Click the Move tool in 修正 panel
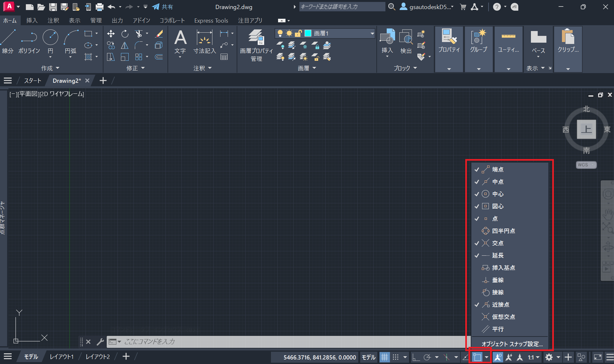Image resolution: width=614 pixels, height=364 pixels. 111,34
